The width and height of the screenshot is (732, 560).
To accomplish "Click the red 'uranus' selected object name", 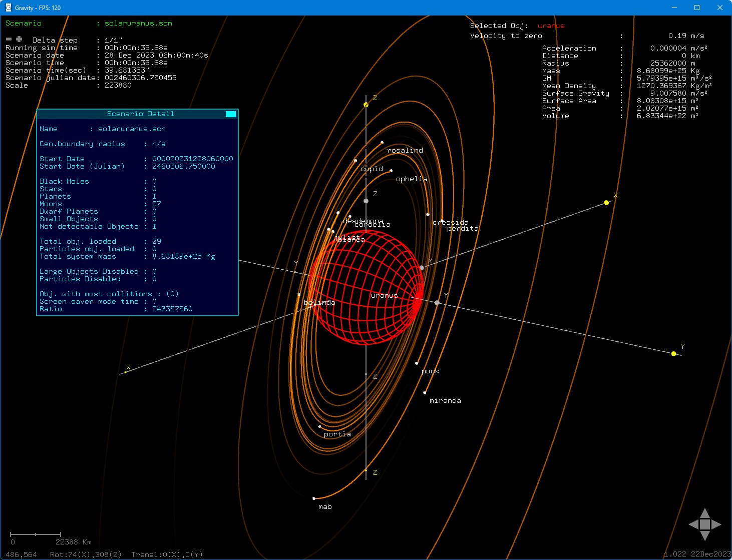I will coord(551,26).
